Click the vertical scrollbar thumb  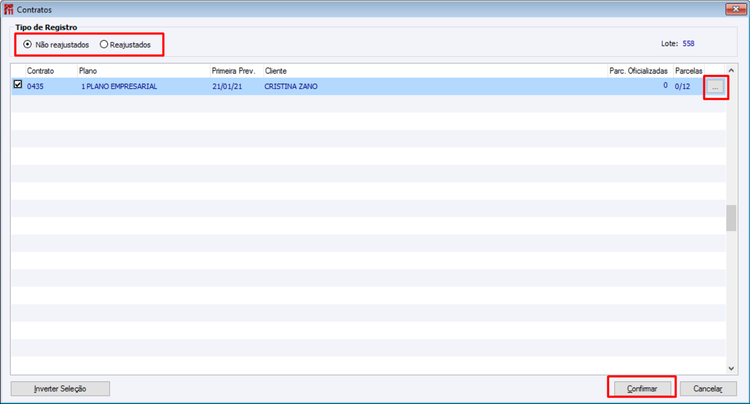click(x=731, y=218)
